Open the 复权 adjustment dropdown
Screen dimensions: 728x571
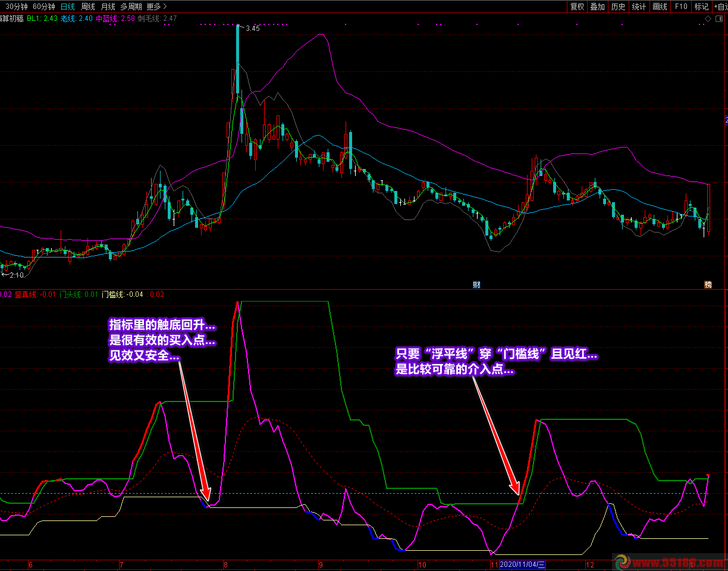[x=577, y=7]
